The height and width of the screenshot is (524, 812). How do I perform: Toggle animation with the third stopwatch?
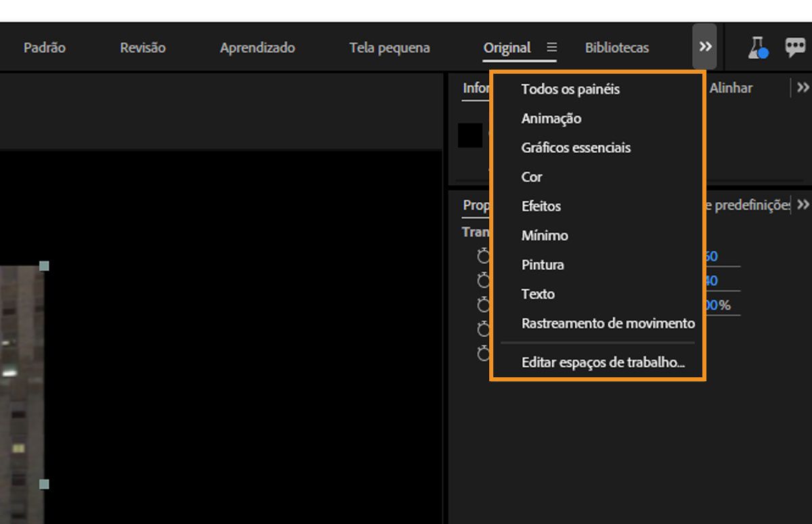pyautogui.click(x=482, y=304)
